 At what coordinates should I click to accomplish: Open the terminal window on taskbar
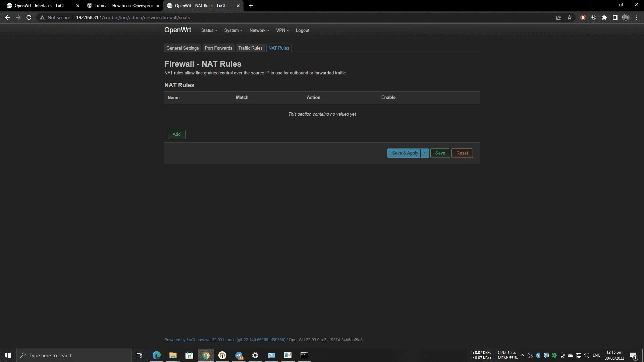(304, 355)
